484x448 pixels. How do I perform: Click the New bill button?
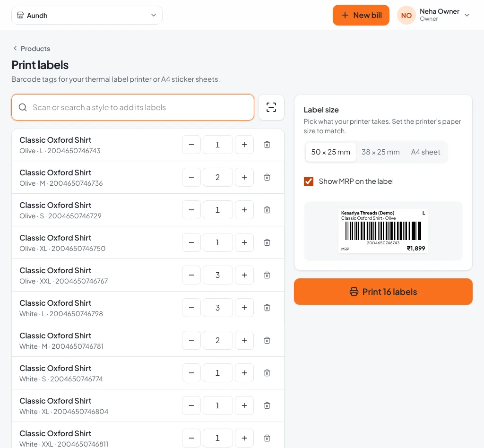point(361,15)
